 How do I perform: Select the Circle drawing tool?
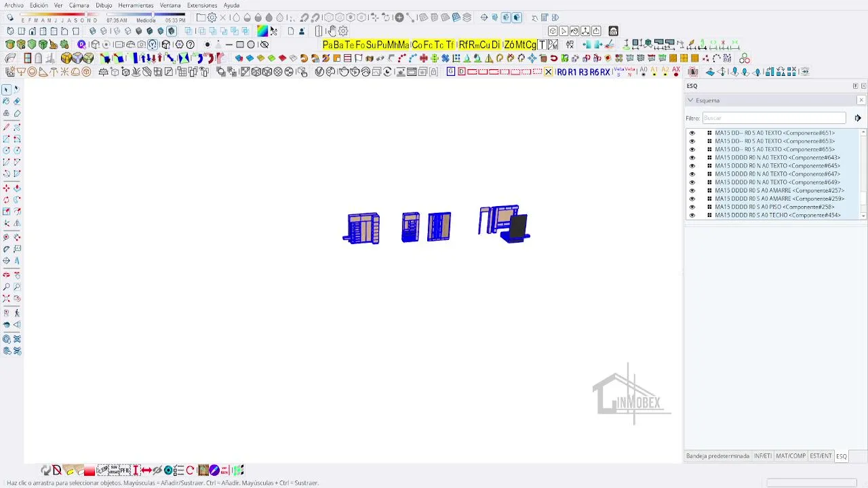tap(6, 150)
